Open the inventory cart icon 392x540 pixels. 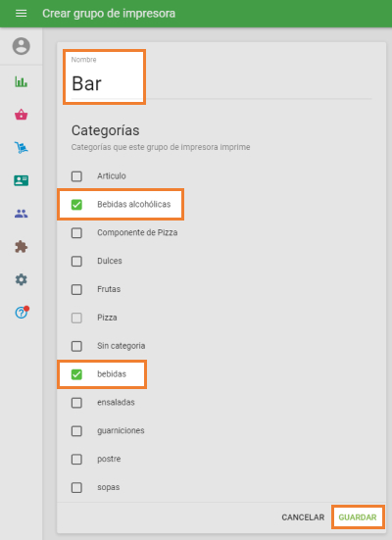(21, 147)
